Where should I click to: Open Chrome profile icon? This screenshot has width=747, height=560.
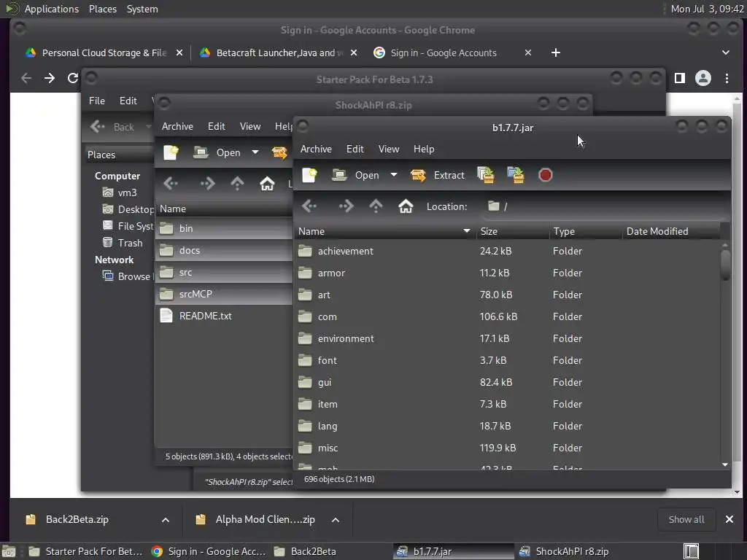pyautogui.click(x=703, y=78)
